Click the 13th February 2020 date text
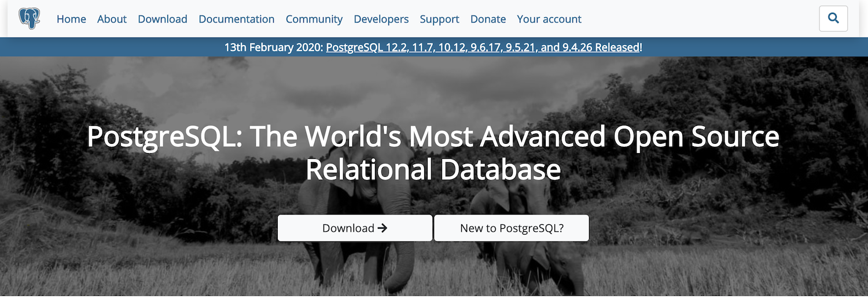868x301 pixels. click(x=274, y=47)
